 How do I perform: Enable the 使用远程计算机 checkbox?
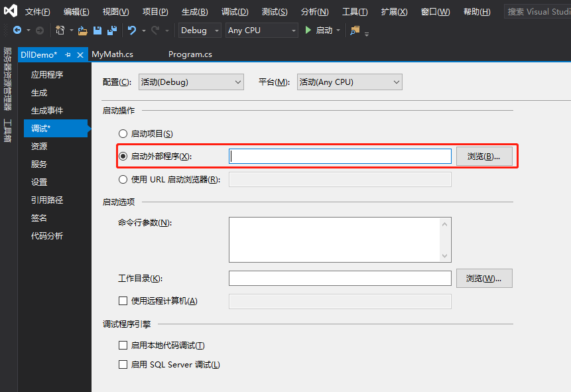click(123, 301)
